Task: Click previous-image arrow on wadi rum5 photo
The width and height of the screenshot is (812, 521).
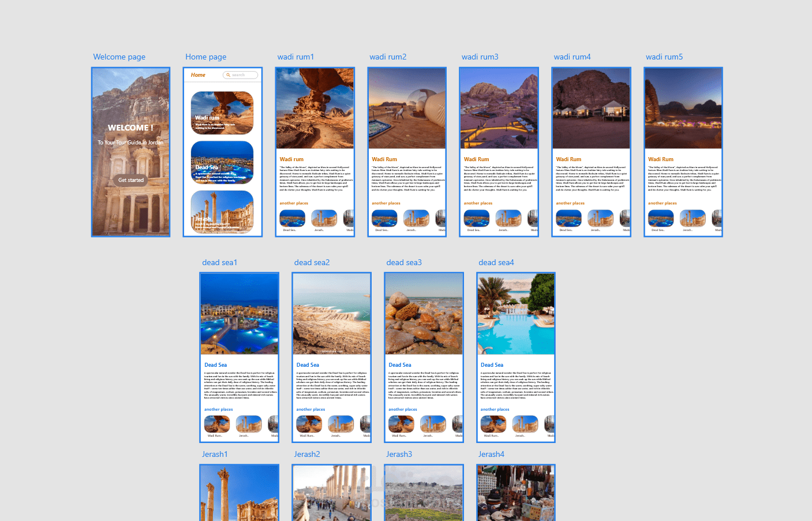Action: pos(650,108)
